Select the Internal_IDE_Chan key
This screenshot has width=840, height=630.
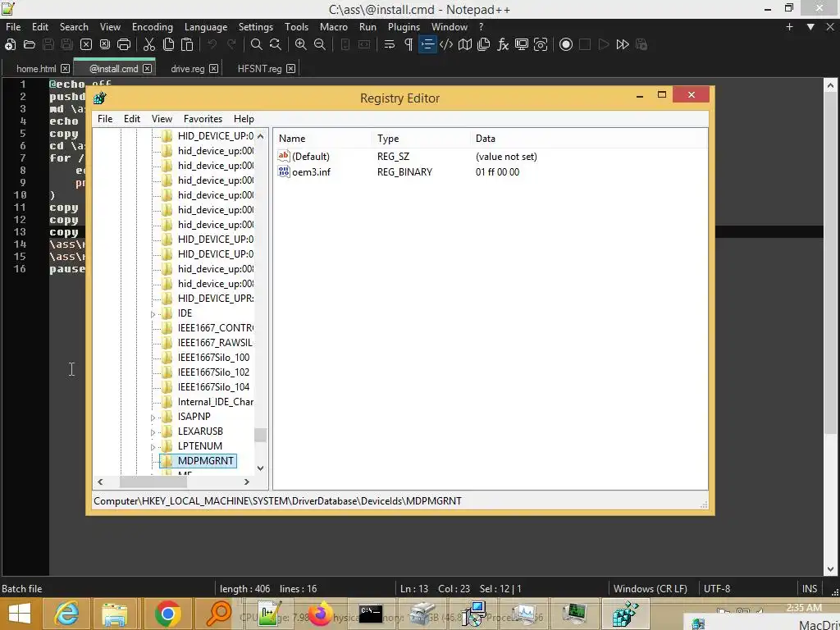tap(216, 402)
